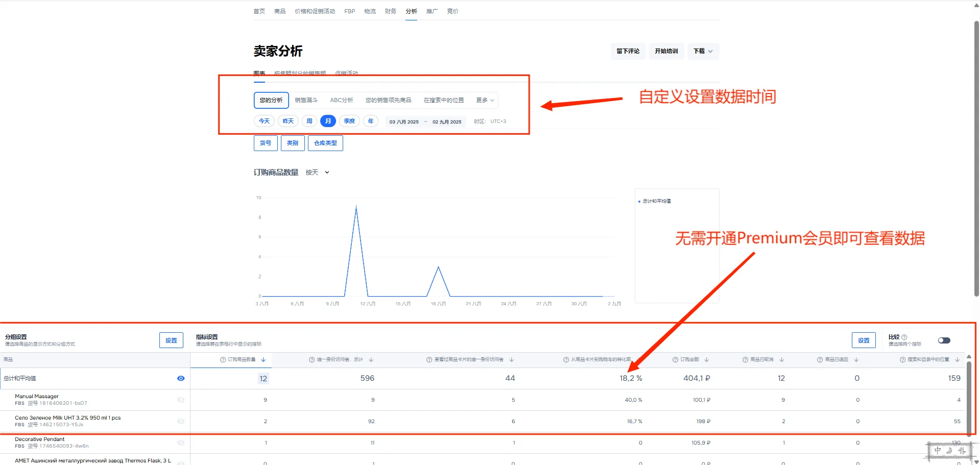Click the 开始培训 button

pyautogui.click(x=666, y=51)
